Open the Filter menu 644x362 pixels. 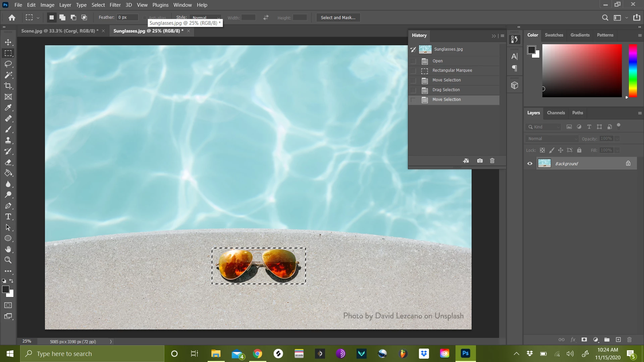[115, 5]
